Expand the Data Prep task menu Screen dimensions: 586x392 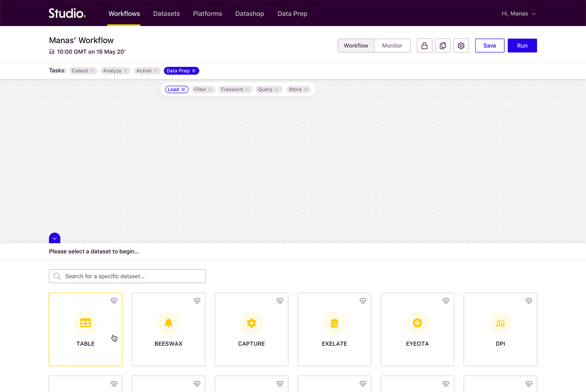pyautogui.click(x=194, y=71)
